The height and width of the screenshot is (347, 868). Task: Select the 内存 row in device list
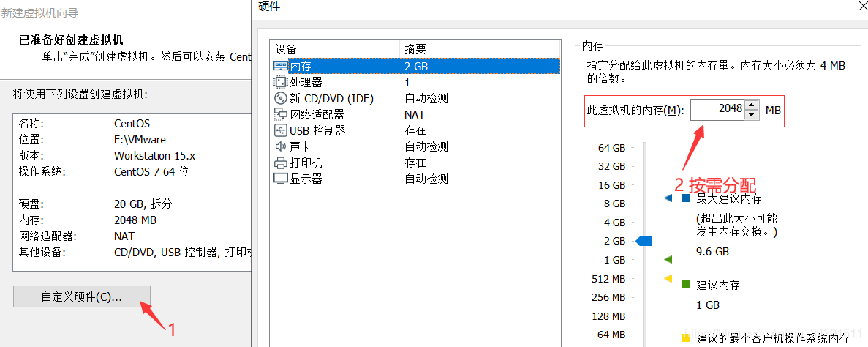(415, 66)
